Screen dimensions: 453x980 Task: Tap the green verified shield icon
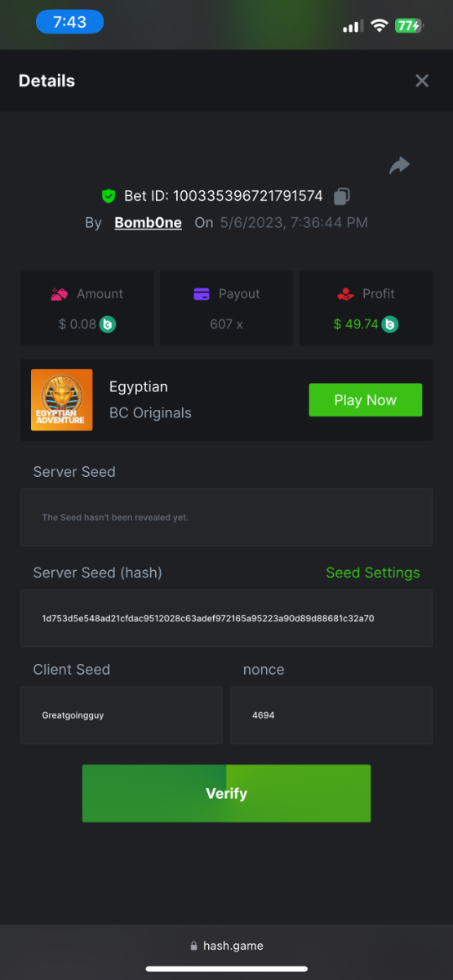[x=108, y=196]
